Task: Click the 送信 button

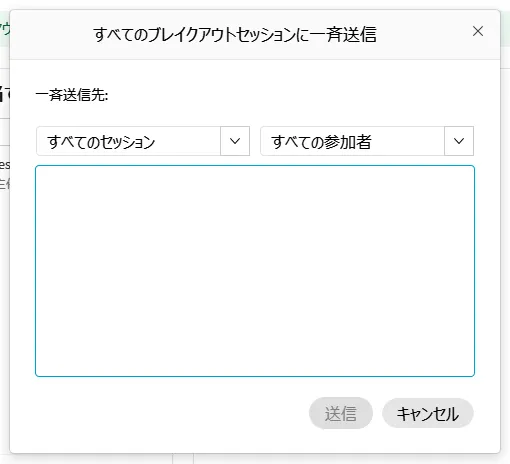Action: [341, 413]
